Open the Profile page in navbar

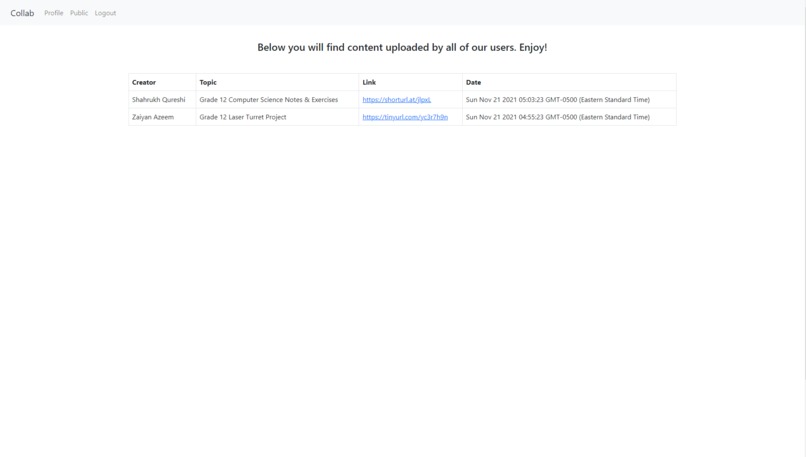[x=53, y=13]
